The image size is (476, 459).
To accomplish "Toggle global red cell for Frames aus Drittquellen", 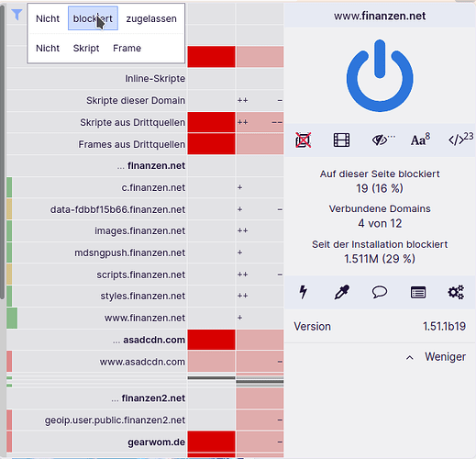I will pyautogui.click(x=211, y=144).
